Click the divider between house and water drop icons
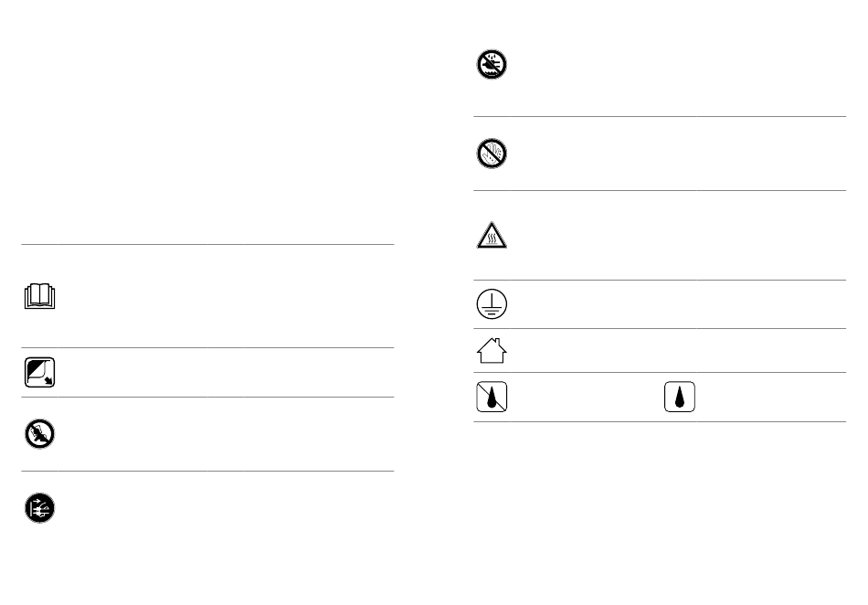868x605 pixels. [659, 372]
